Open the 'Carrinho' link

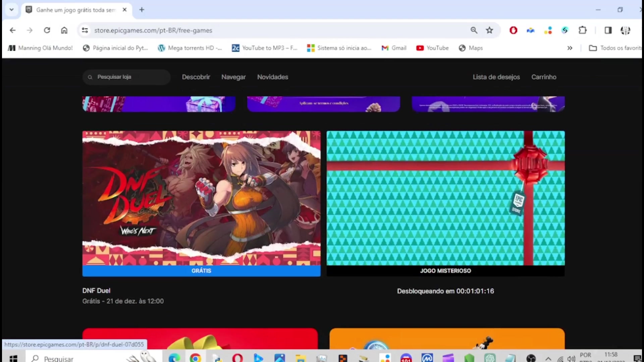(544, 77)
